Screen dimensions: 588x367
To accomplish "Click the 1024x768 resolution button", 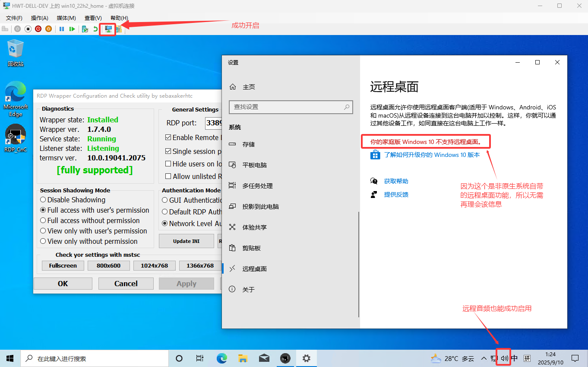I will coord(155,266).
